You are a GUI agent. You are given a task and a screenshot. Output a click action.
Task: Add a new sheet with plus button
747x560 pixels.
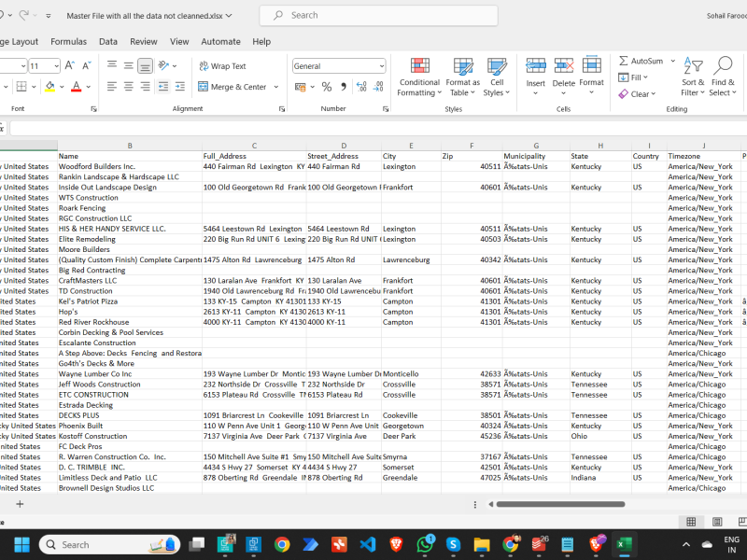pyautogui.click(x=20, y=504)
